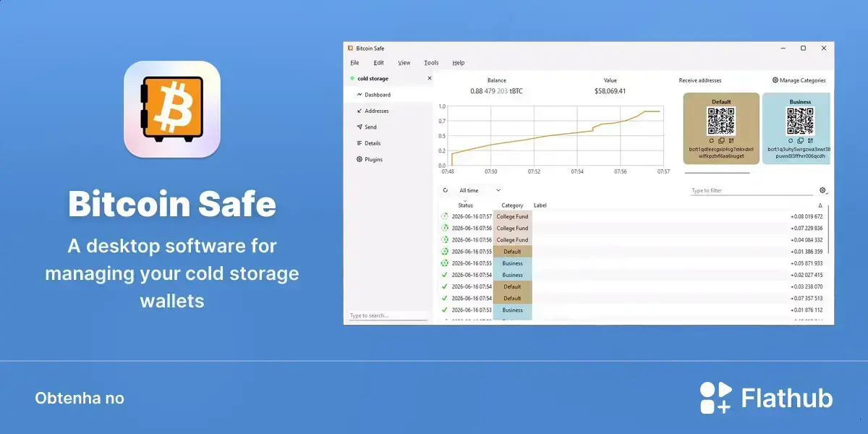Open the filter settings gear dropdown
868x434 pixels.
click(x=824, y=191)
